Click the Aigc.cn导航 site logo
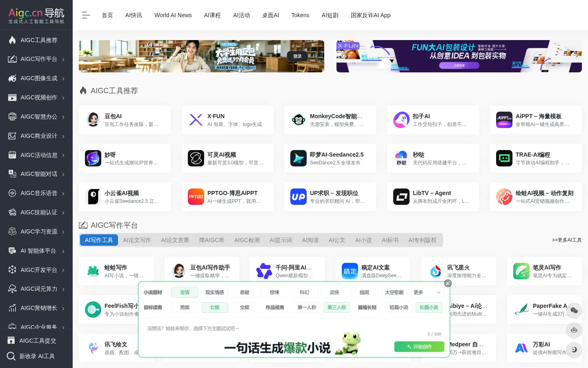This screenshot has width=588, height=368. pyautogui.click(x=36, y=16)
